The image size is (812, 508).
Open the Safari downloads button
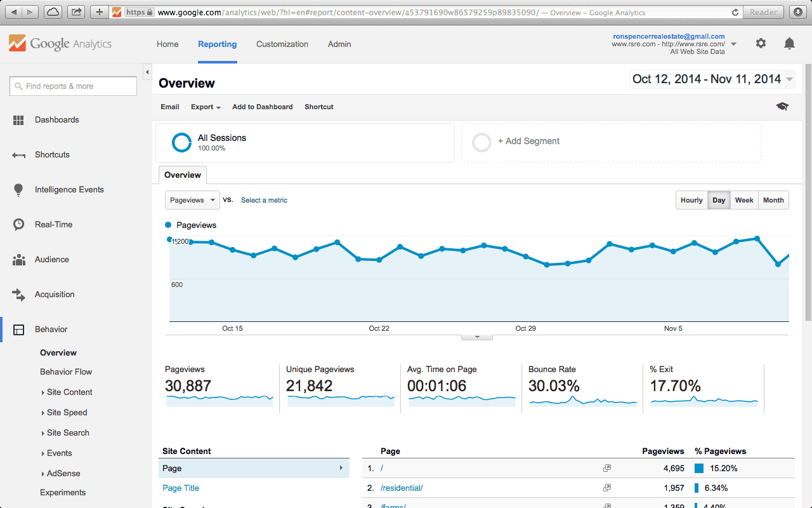[797, 12]
